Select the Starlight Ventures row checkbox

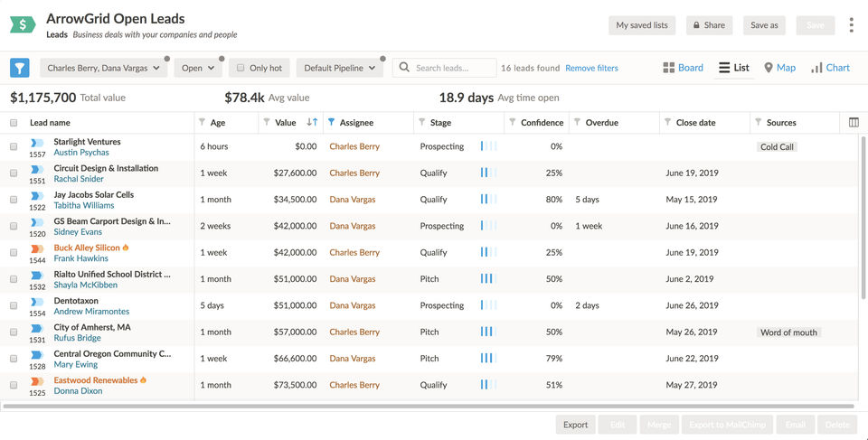pos(14,146)
